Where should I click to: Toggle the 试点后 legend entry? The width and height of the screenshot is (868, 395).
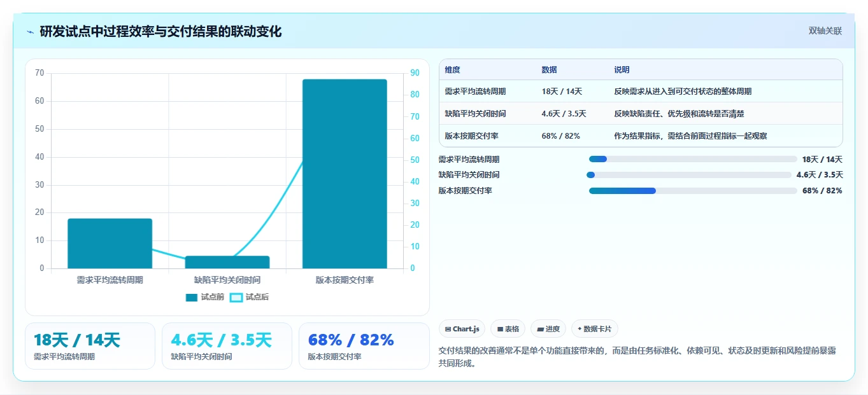click(x=249, y=297)
